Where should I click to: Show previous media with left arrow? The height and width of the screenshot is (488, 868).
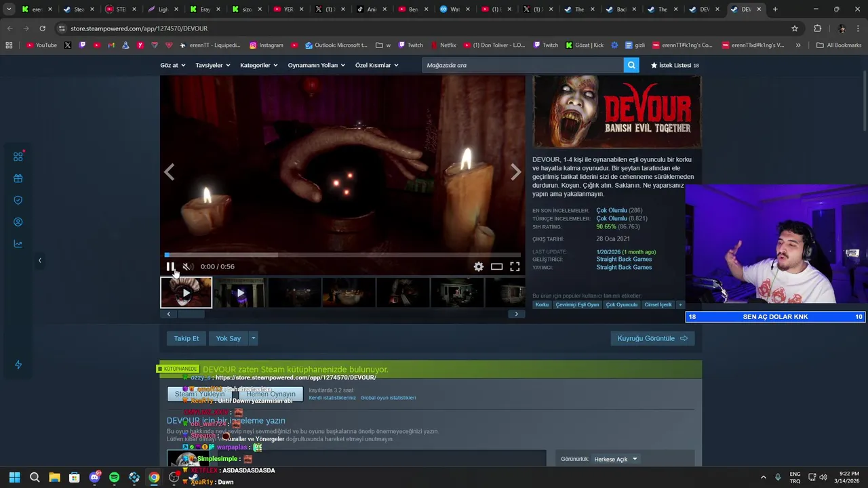(x=169, y=173)
